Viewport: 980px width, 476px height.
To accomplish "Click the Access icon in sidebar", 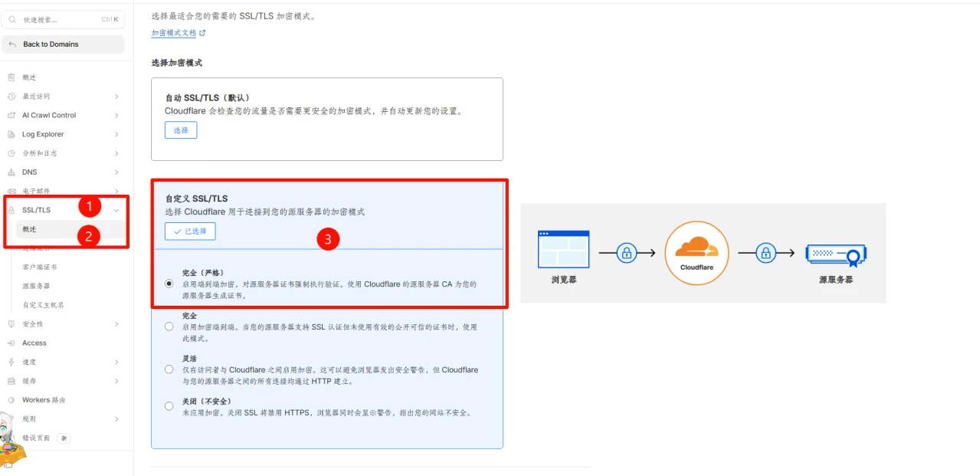I will [x=11, y=343].
